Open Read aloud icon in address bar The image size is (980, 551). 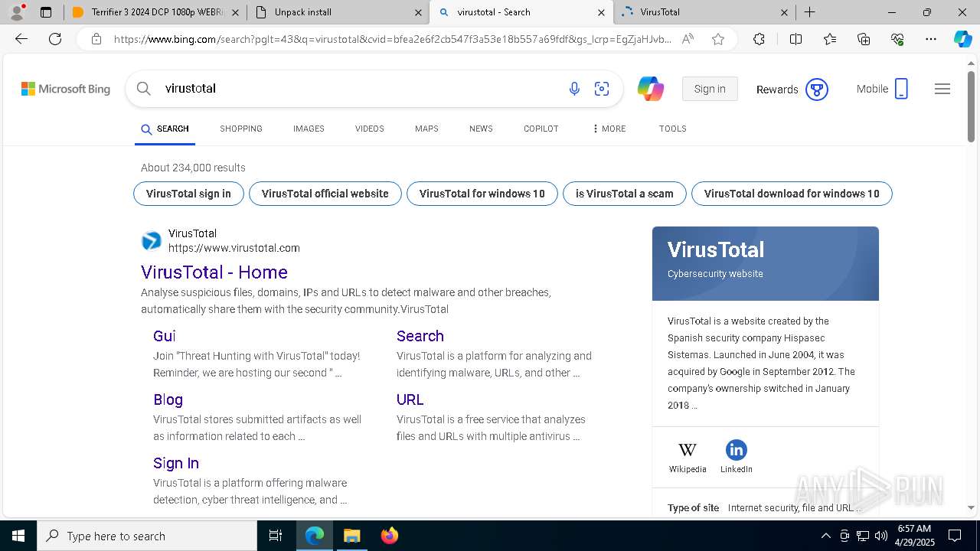[x=688, y=39]
